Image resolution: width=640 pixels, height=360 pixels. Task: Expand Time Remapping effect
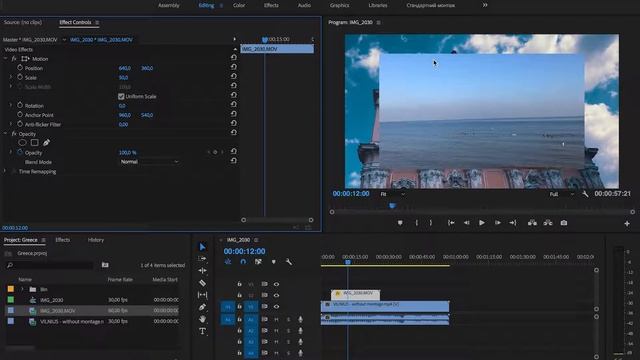pos(5,171)
